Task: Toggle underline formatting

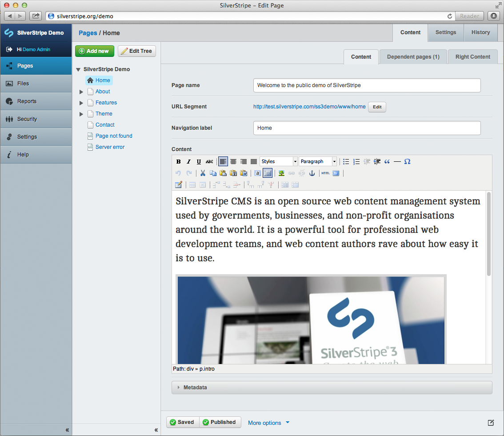Action: point(199,161)
